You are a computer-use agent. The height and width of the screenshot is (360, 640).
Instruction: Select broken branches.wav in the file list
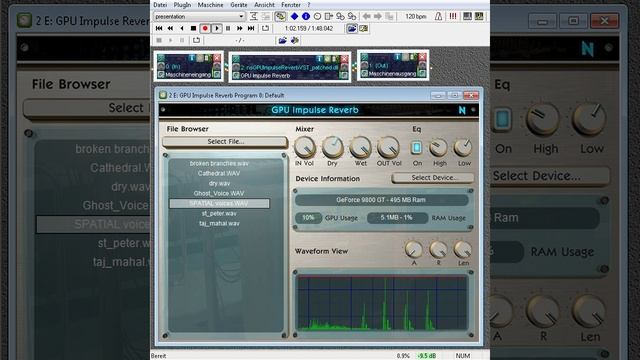point(219,163)
